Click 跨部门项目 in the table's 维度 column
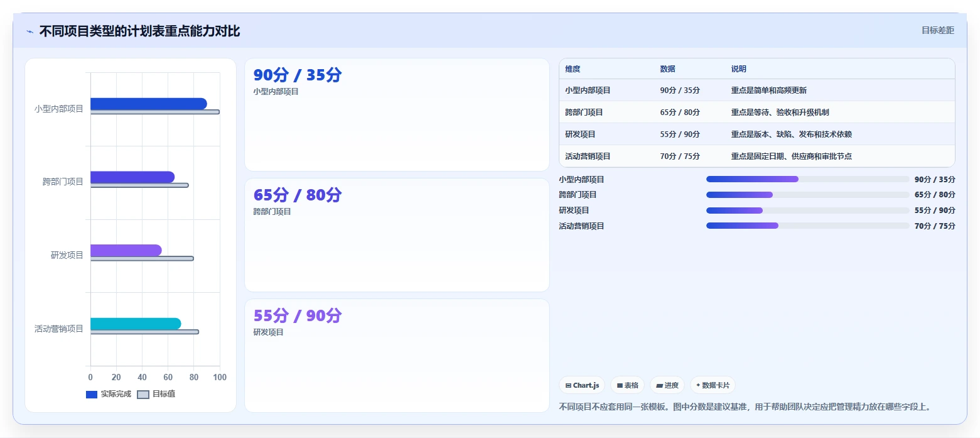The width and height of the screenshot is (980, 438). click(584, 112)
